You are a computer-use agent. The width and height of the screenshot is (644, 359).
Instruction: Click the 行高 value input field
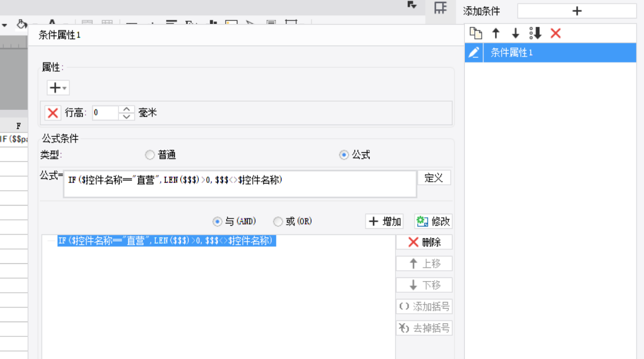[x=105, y=113]
